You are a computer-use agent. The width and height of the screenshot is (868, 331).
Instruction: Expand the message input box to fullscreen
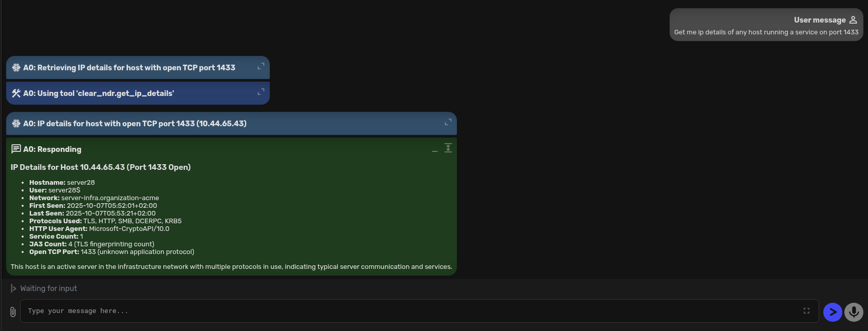click(806, 311)
